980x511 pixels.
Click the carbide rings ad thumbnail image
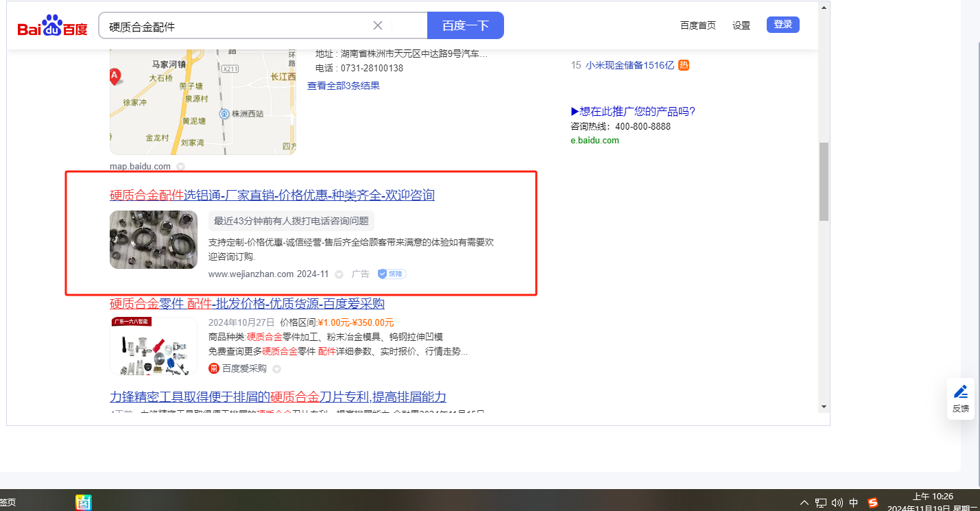(154, 239)
